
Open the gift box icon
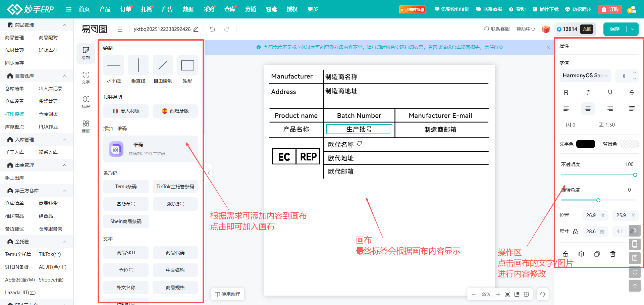(546, 29)
